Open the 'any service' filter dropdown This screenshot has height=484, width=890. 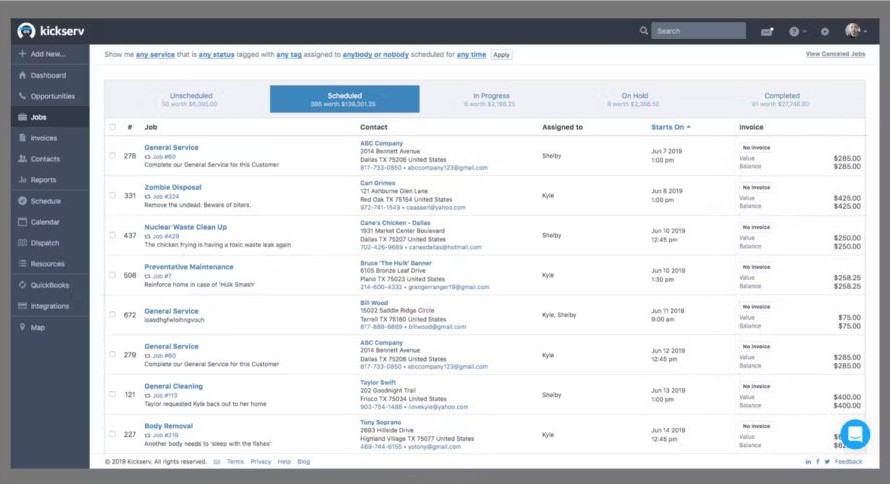[x=155, y=54]
